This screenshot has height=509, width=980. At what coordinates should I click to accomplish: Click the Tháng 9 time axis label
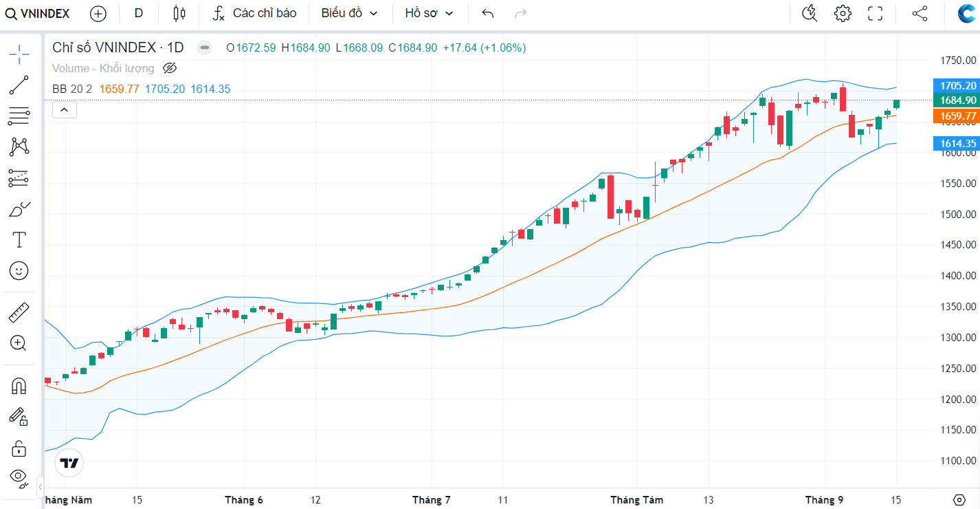pos(824,500)
